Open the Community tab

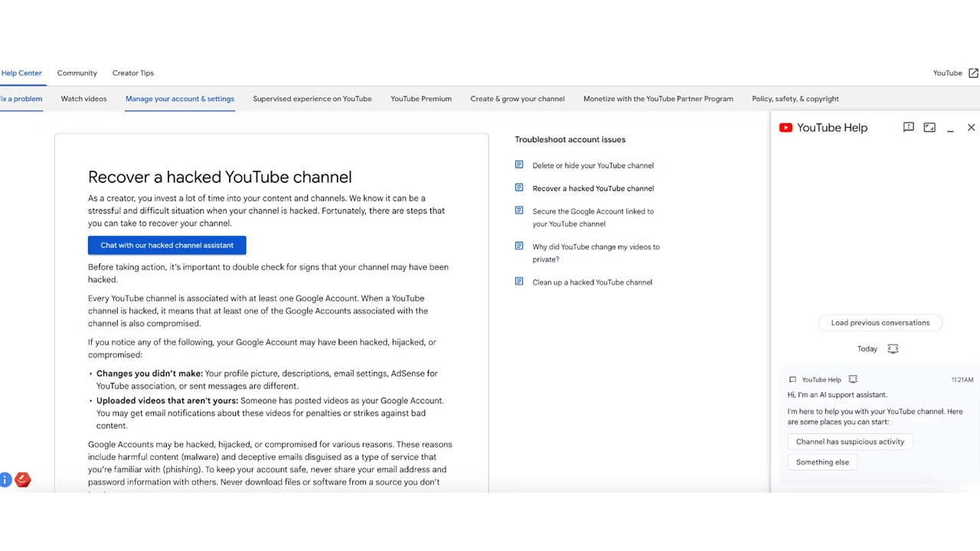77,73
